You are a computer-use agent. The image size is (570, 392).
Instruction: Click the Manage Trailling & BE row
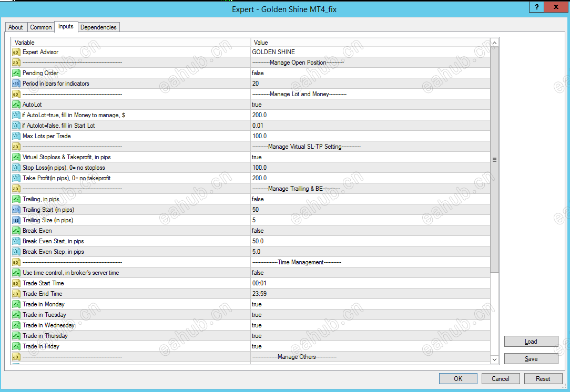(x=251, y=189)
